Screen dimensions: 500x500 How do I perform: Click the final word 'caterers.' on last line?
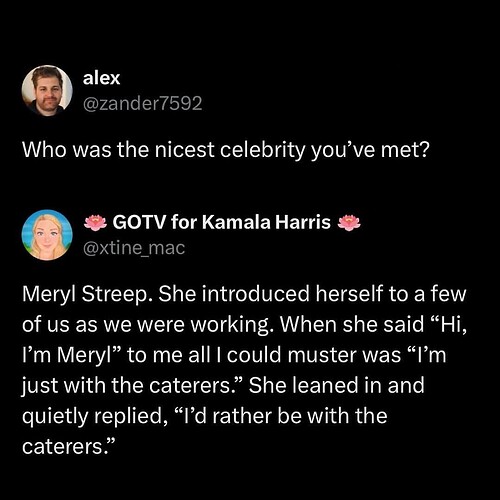[x=66, y=447]
